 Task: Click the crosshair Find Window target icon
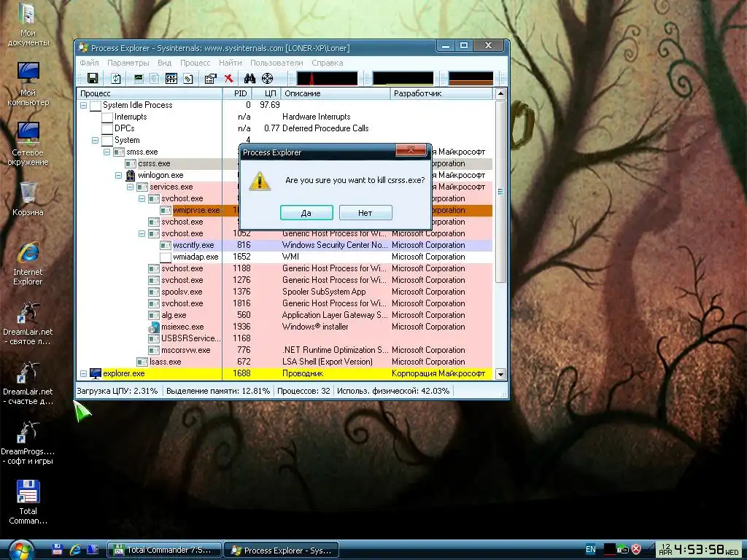click(268, 79)
